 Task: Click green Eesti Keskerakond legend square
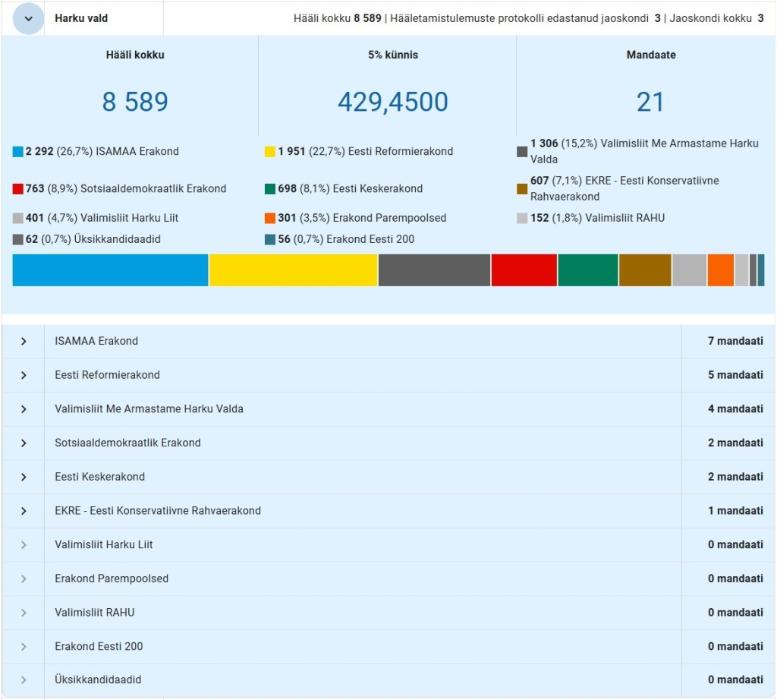click(270, 189)
